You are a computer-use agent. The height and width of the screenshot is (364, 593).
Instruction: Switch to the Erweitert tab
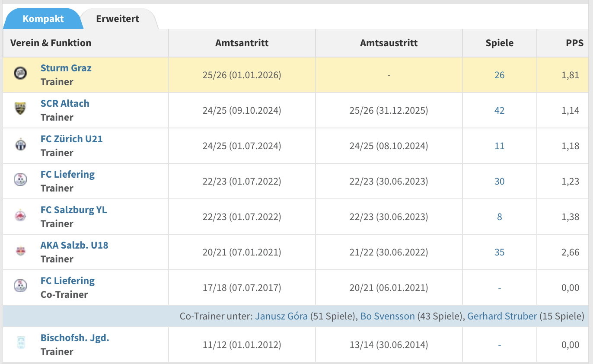(118, 19)
